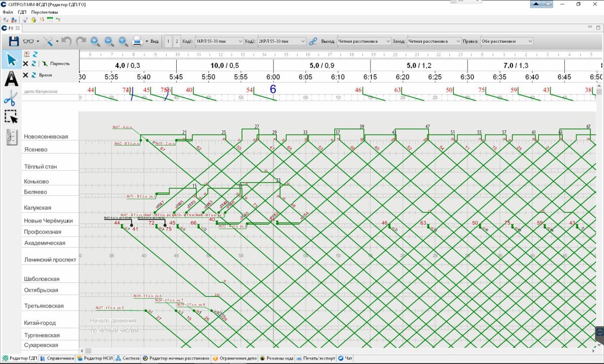The image size is (604, 364).
Task: Expand the Выход dropdown list
Action: point(364,41)
